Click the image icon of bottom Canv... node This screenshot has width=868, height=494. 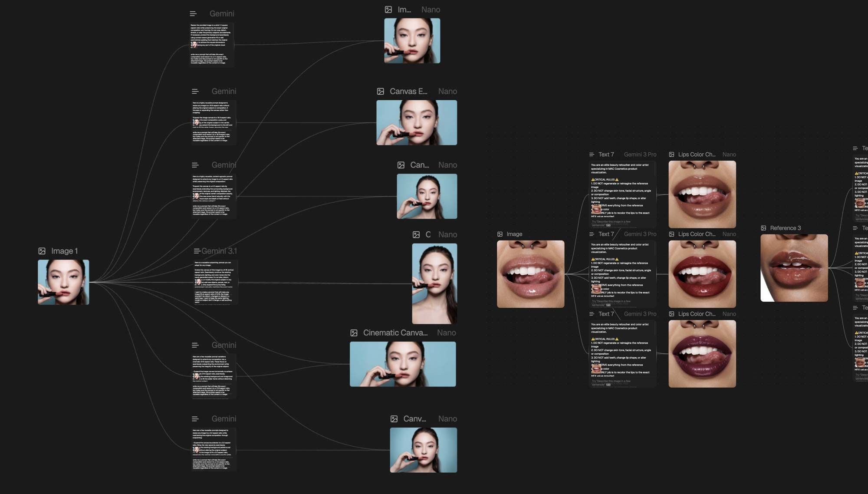[394, 419]
